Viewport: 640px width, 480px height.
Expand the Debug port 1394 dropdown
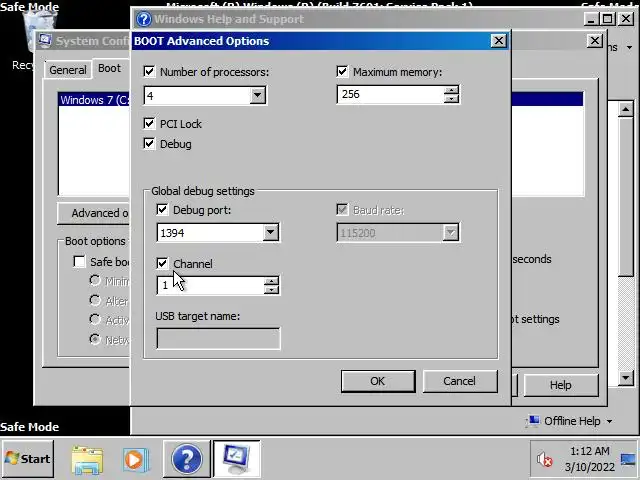coord(271,233)
